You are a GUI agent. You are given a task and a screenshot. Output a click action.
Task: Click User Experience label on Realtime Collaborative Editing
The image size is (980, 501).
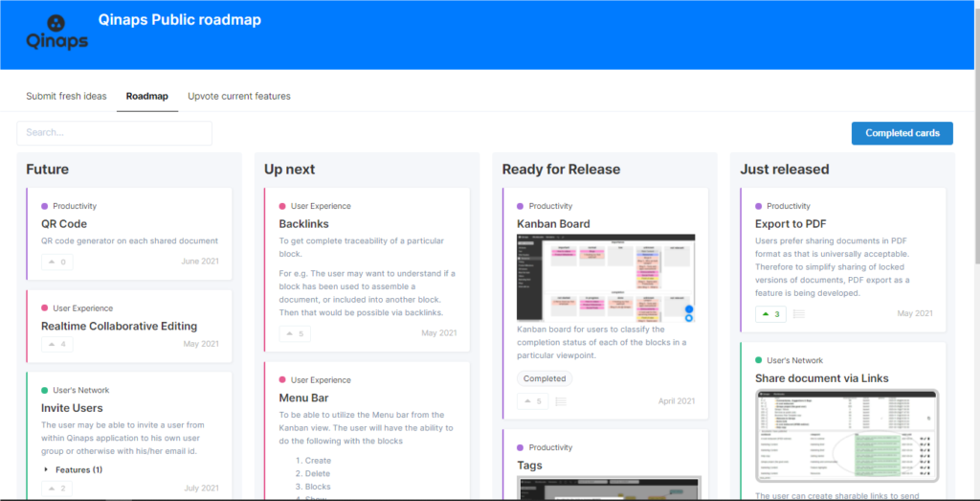click(83, 308)
